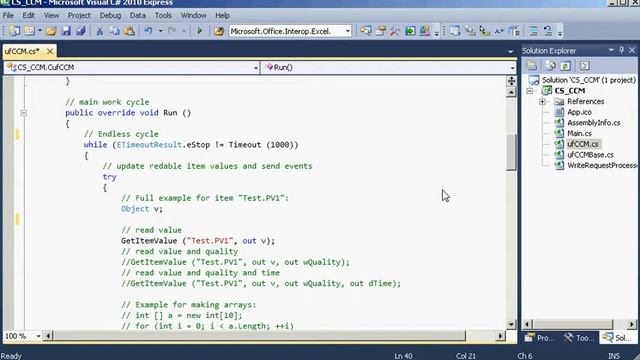Collapse the Run method outlining box
The image size is (640, 360).
(24, 113)
